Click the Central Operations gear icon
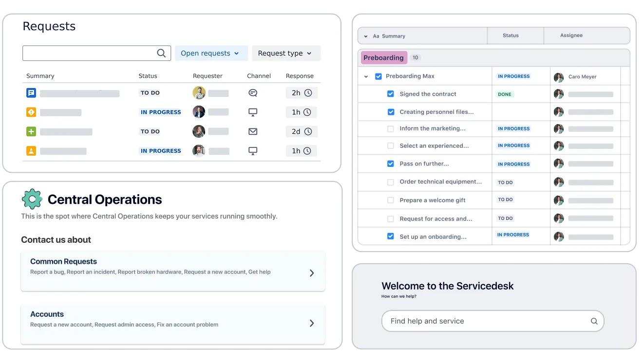 32,199
